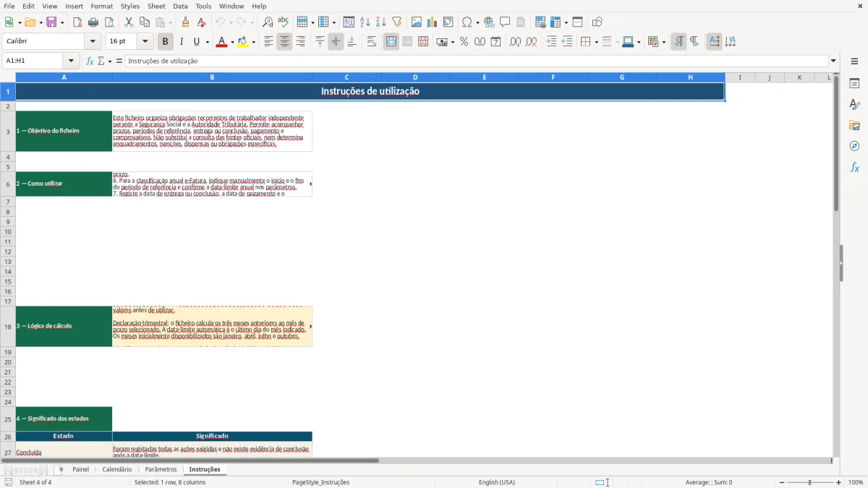Insert a hyperlink
868x488 pixels.
tap(490, 22)
